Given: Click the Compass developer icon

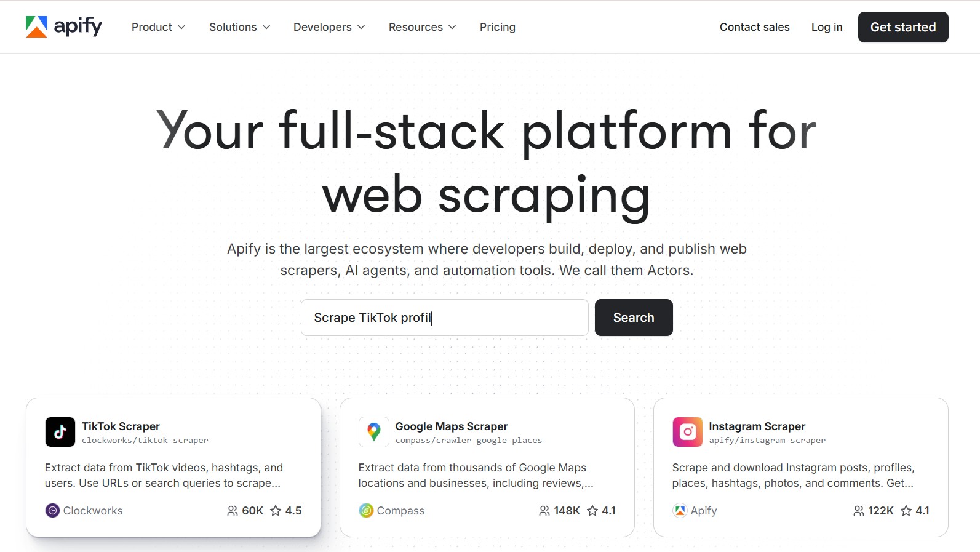Looking at the screenshot, I should pyautogui.click(x=366, y=511).
